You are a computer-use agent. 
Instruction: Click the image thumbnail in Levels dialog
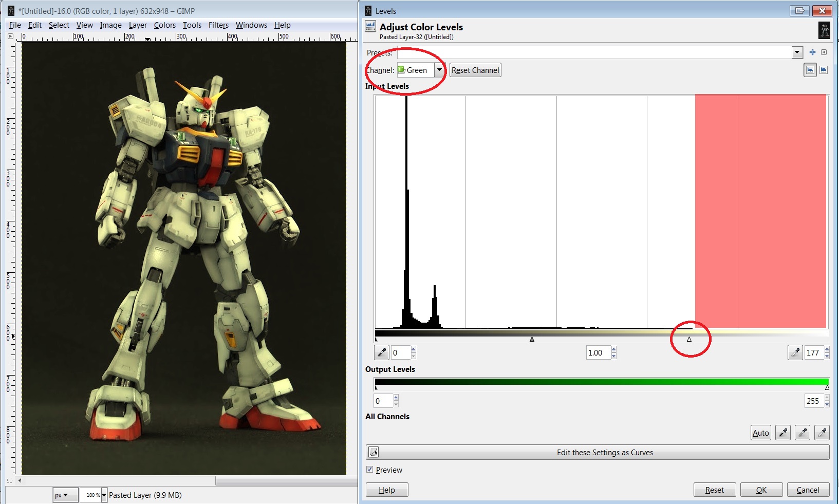coord(824,30)
